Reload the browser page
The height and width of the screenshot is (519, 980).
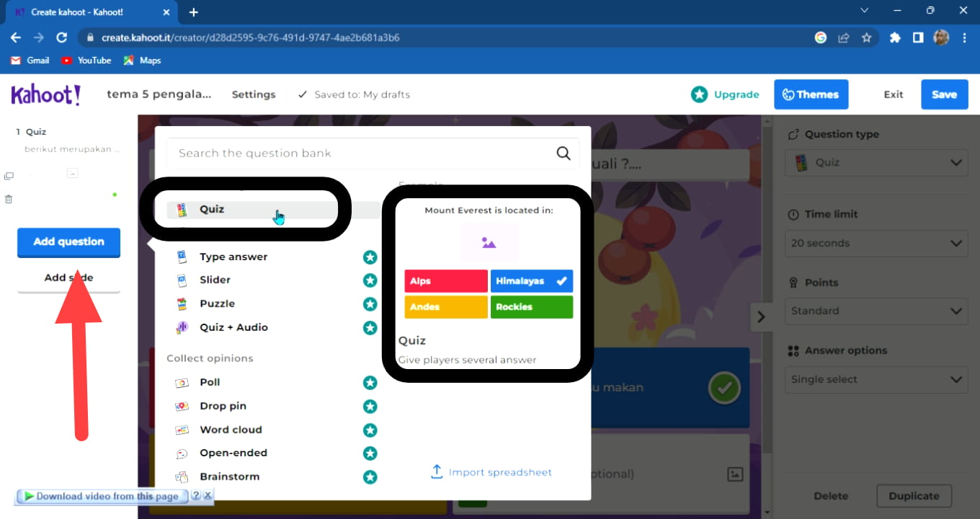(x=62, y=37)
